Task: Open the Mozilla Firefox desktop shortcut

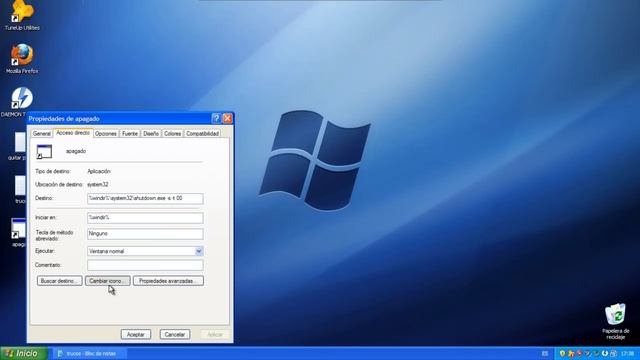Action: point(22,59)
